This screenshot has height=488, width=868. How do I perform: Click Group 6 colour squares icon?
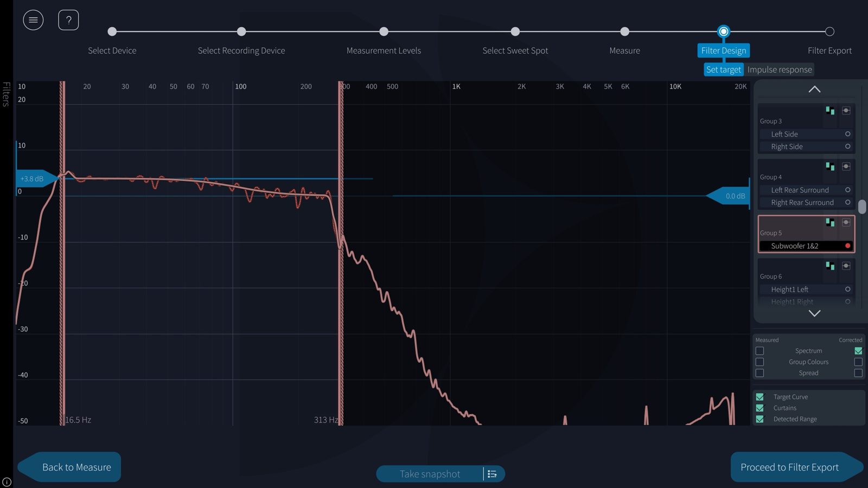pyautogui.click(x=830, y=266)
